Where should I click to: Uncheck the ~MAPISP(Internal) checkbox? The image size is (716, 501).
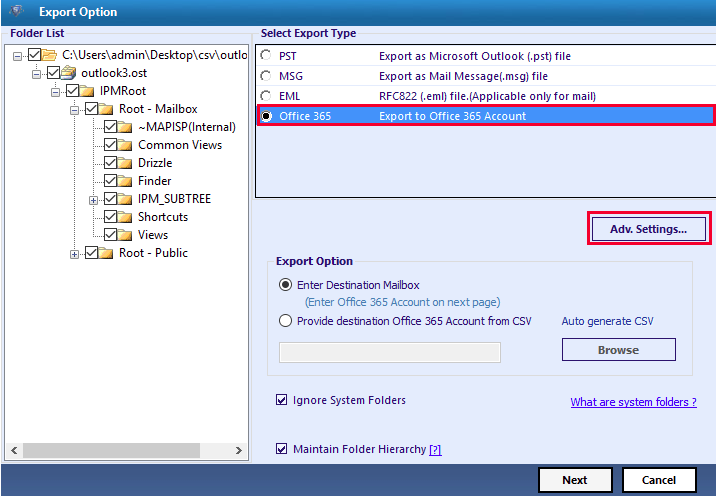coord(110,127)
